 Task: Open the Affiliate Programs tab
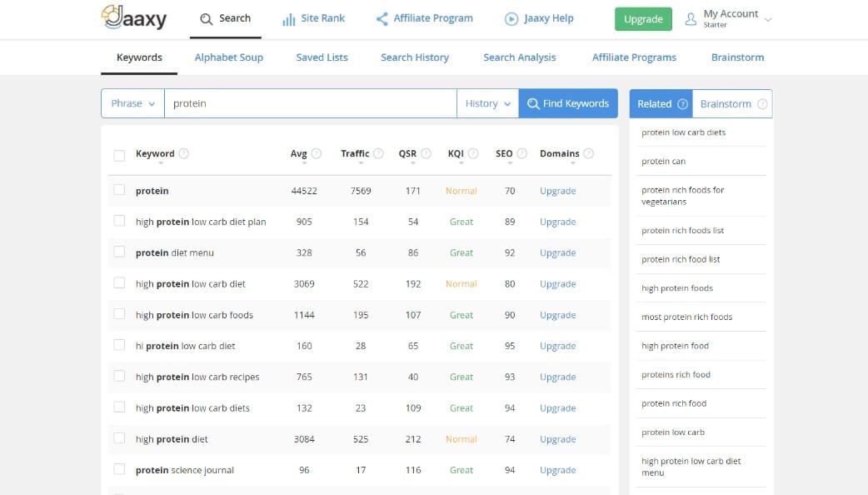pyautogui.click(x=634, y=57)
